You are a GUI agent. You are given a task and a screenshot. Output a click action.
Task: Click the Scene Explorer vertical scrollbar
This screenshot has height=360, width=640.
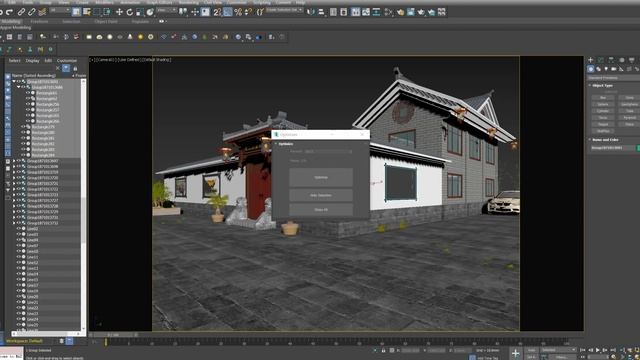(x=84, y=204)
